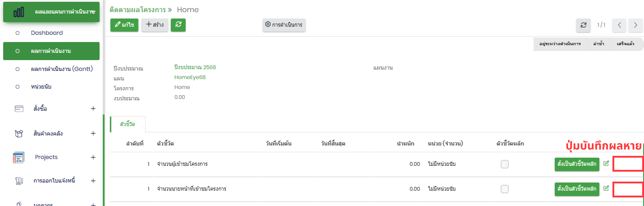Select the Dashboard sidebar item
The width and height of the screenshot is (644, 206).
[x=47, y=33]
